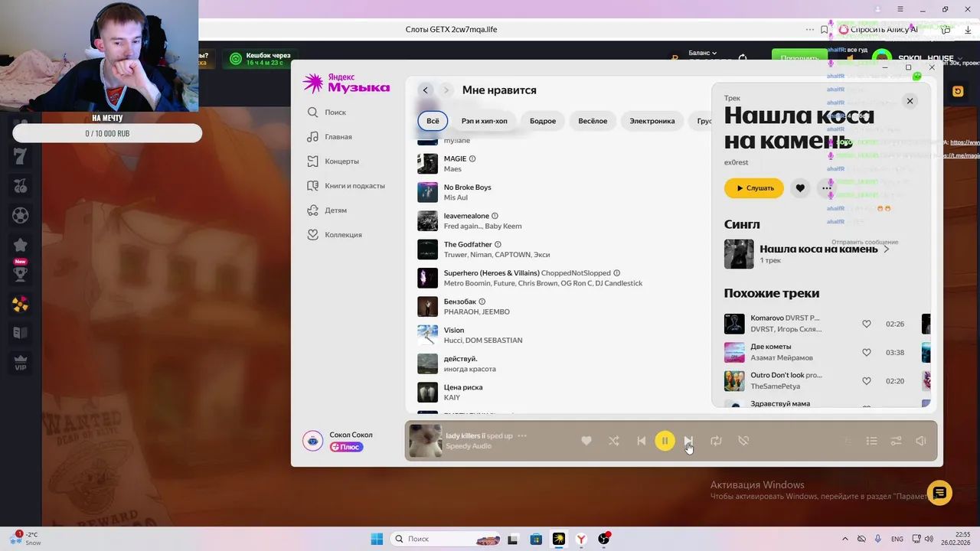
Task: Go to Главная in the sidebar
Action: (330, 137)
